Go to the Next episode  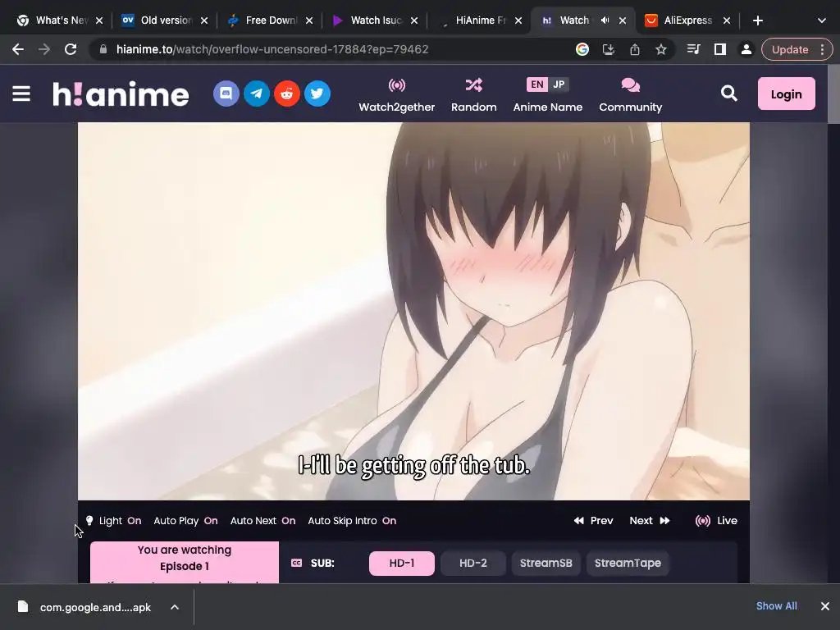tap(650, 521)
